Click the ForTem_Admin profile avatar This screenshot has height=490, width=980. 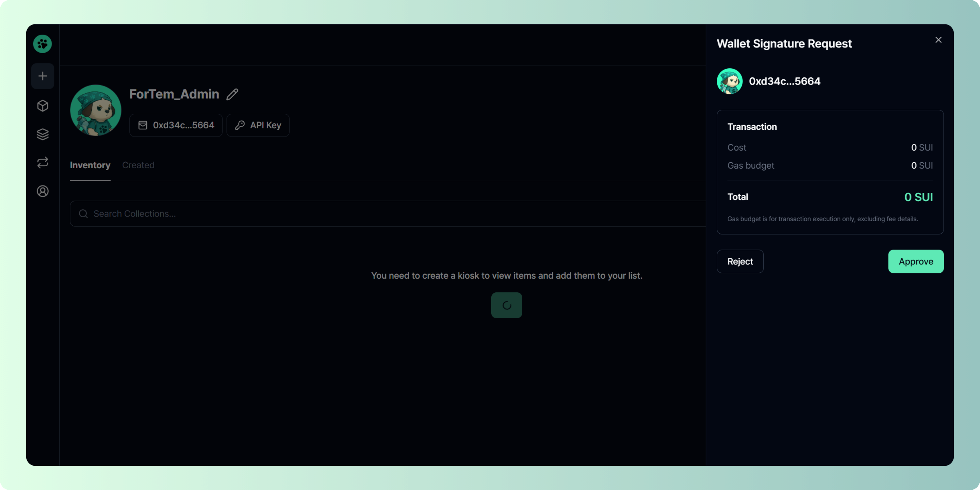[95, 110]
